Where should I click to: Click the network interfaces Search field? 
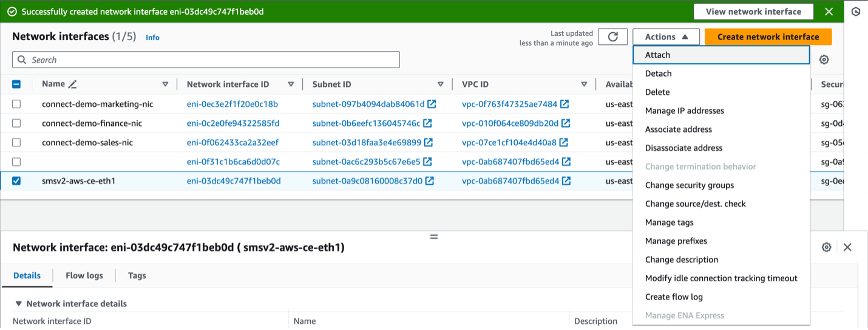pyautogui.click(x=206, y=60)
